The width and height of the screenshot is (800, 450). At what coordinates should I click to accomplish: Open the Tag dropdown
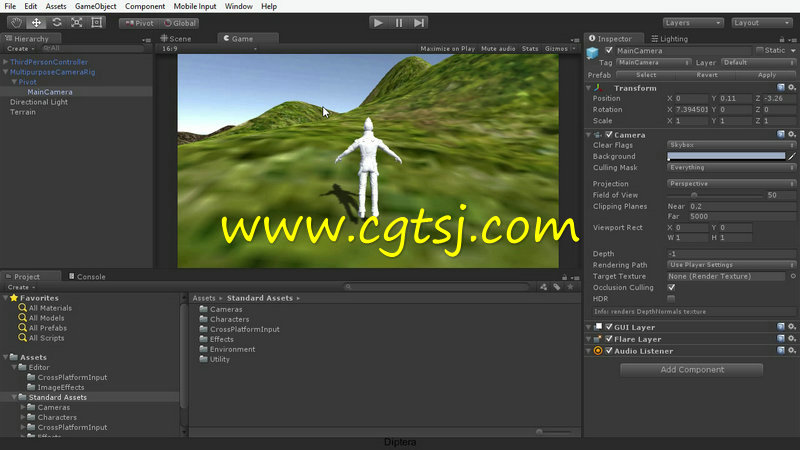[654, 62]
